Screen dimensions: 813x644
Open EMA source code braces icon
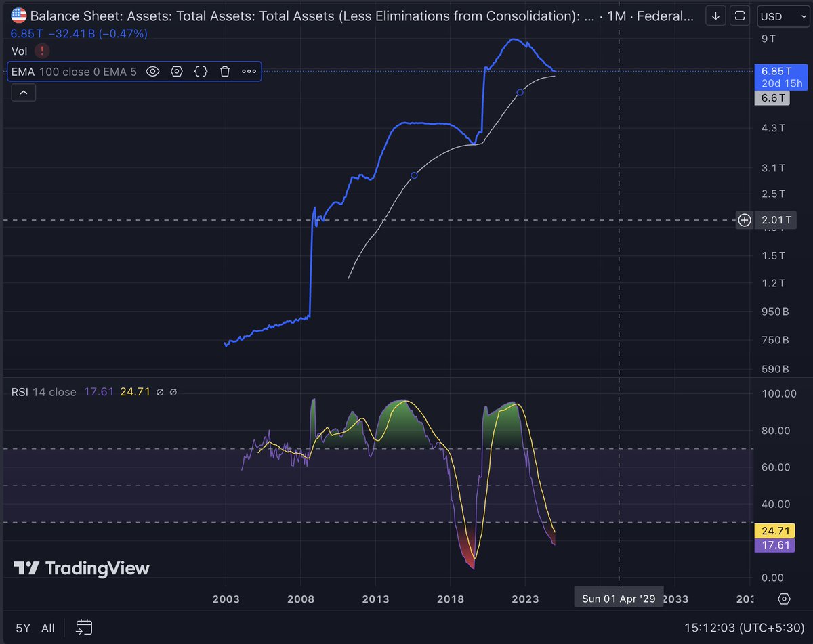coord(201,71)
